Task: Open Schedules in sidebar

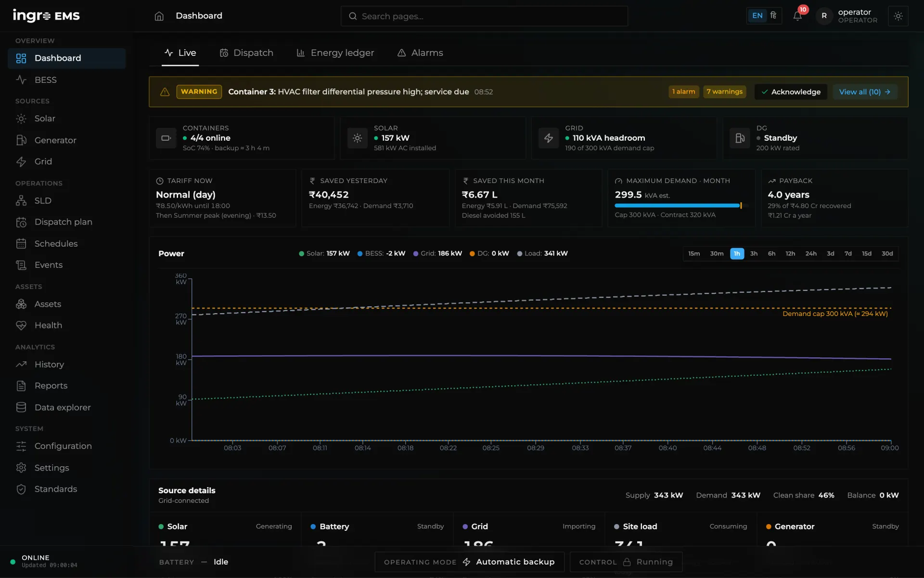Action: (66, 244)
